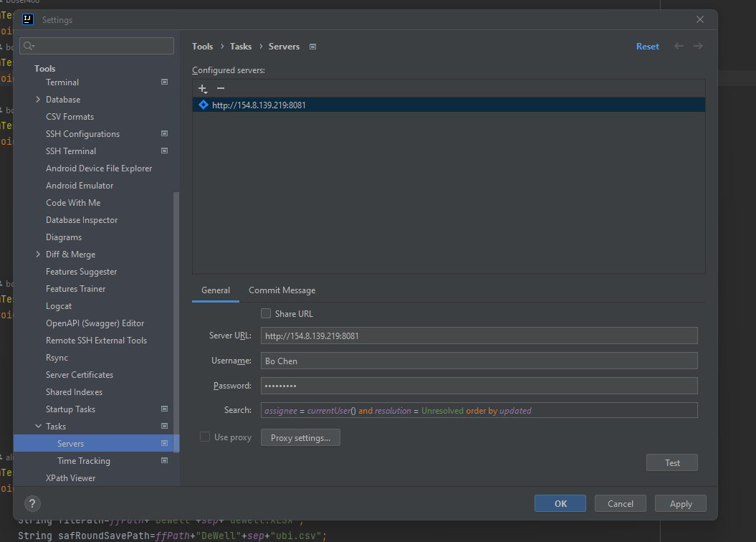Edit the Server URL field

click(x=479, y=336)
